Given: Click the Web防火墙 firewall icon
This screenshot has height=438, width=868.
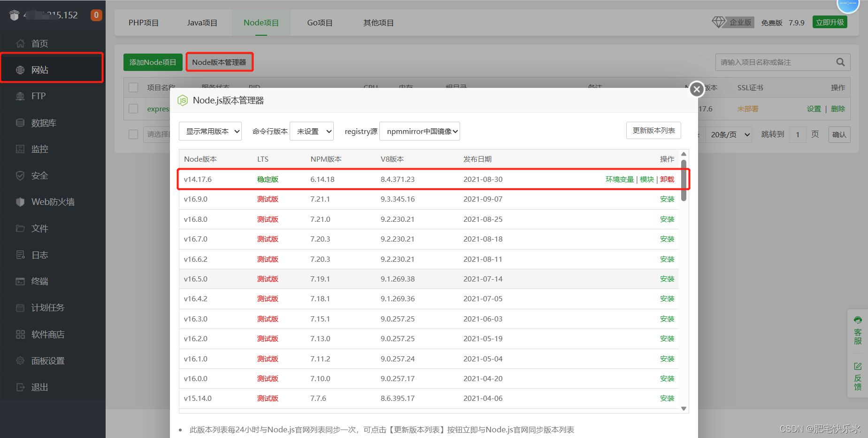Looking at the screenshot, I should [x=20, y=202].
